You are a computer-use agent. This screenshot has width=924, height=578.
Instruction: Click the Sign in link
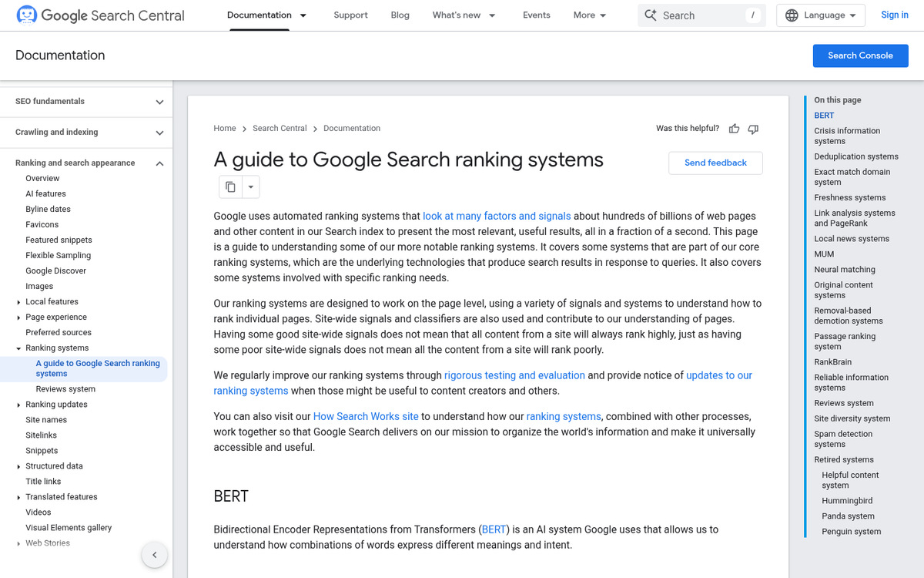[x=895, y=15]
